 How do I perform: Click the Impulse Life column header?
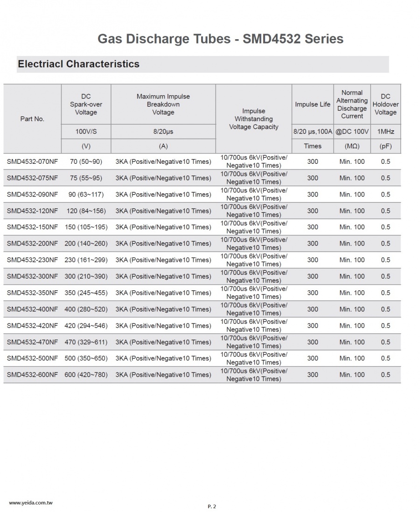click(x=313, y=105)
